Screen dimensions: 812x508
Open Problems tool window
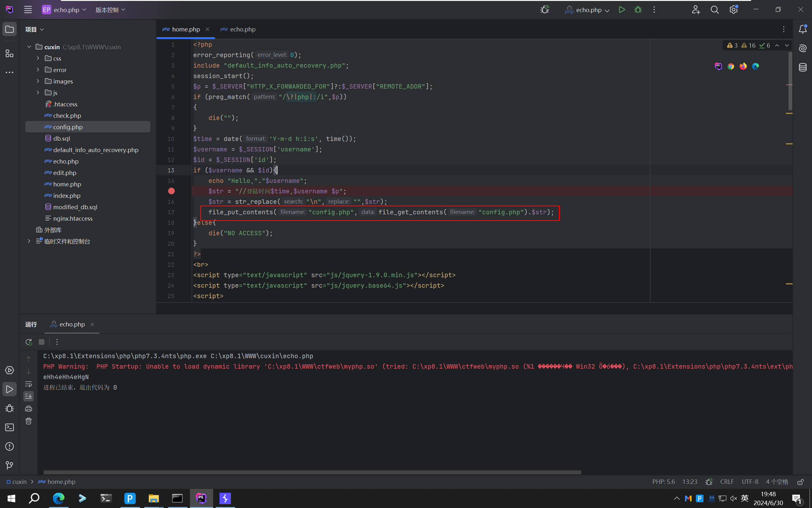click(x=10, y=446)
